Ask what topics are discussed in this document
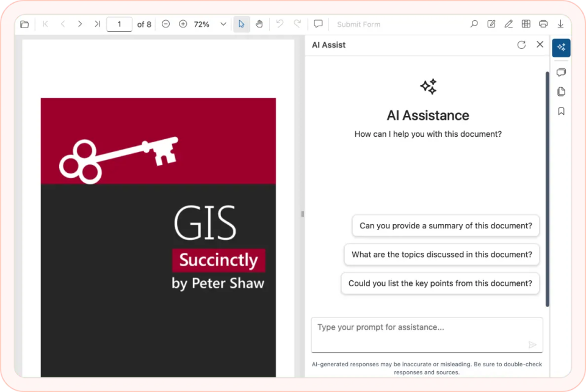 441,255
